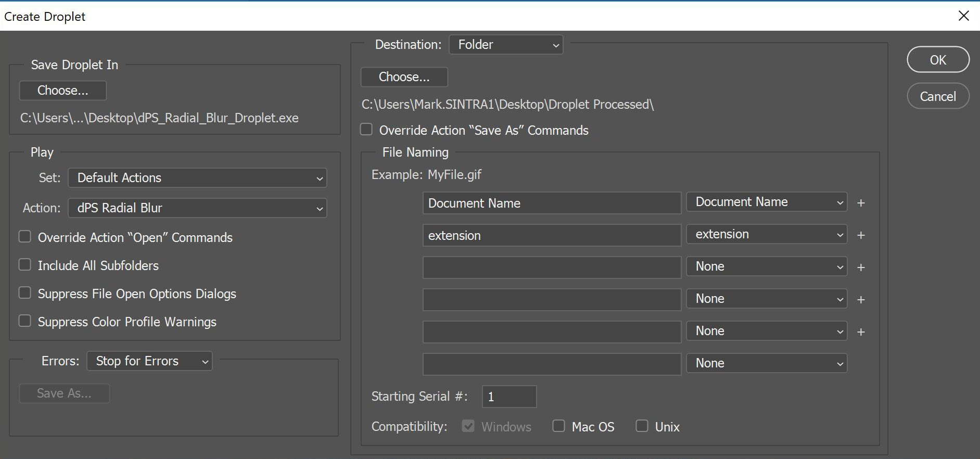
Task: Close the Create Droplet dialog
Action: point(963,16)
